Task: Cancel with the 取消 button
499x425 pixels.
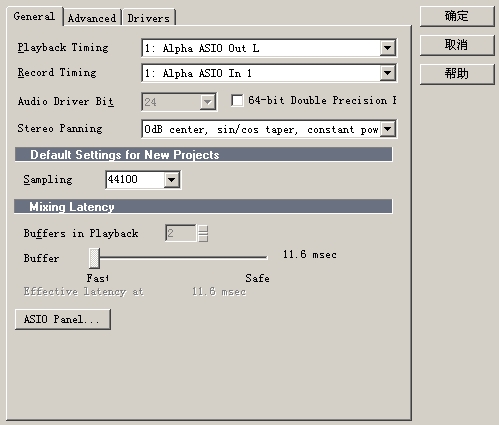Action: pyautogui.click(x=457, y=45)
